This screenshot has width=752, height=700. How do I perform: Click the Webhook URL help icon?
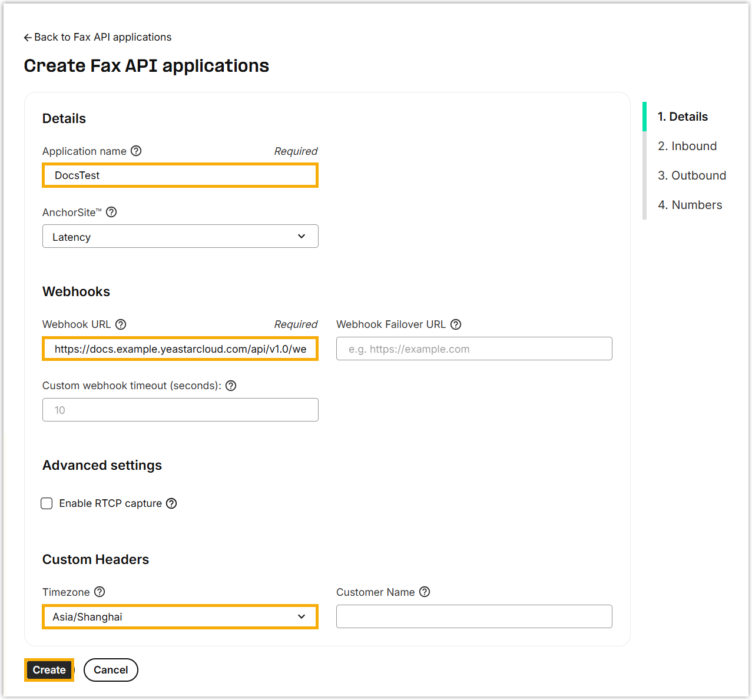tap(121, 324)
